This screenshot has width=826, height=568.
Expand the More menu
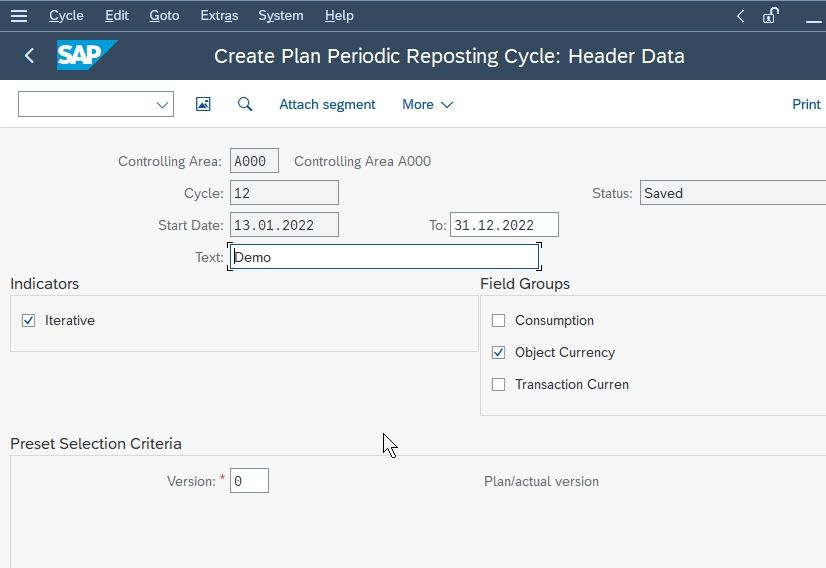[427, 104]
